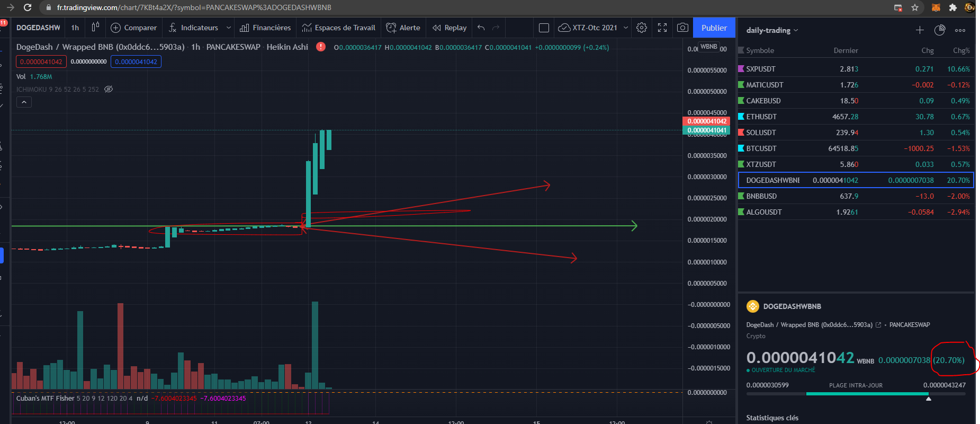Select MATICUSDT in the watchlist

[856, 85]
